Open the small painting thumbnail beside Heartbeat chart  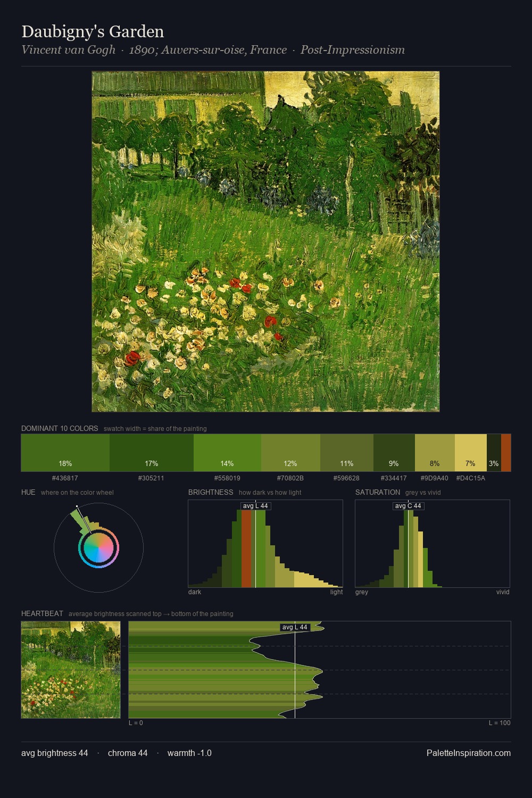coord(71,670)
